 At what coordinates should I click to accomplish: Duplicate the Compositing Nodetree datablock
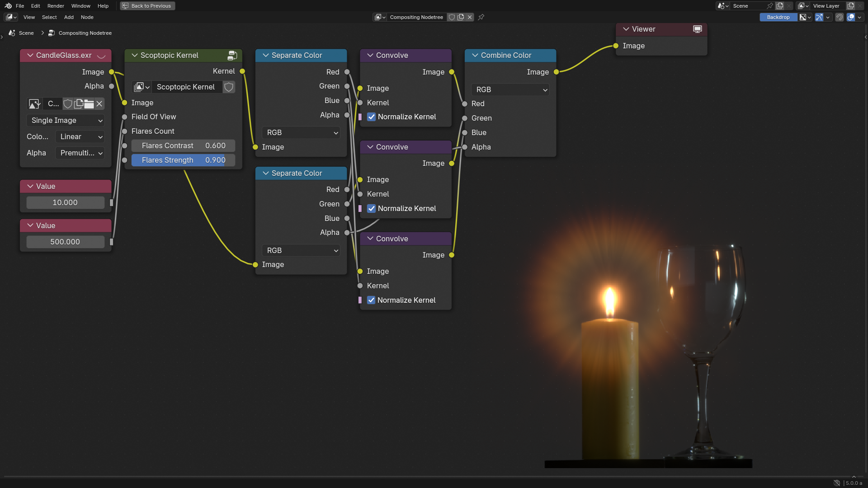[461, 17]
